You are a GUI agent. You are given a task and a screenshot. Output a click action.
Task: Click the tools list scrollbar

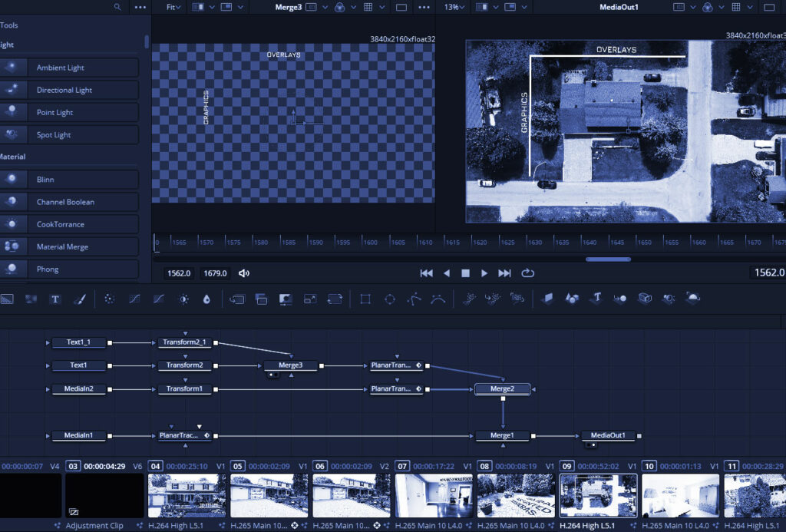(147, 41)
